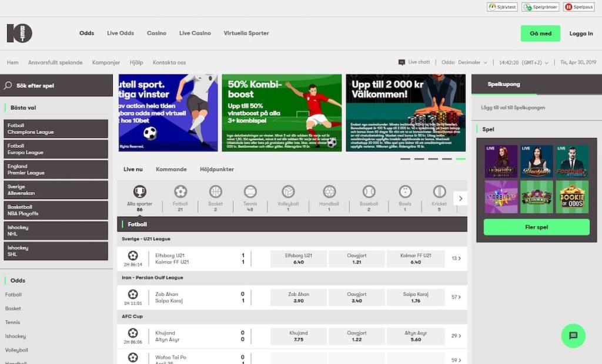Select the last banner carousel indicator
Viewport: 602px width, 364px height.
tap(460, 159)
